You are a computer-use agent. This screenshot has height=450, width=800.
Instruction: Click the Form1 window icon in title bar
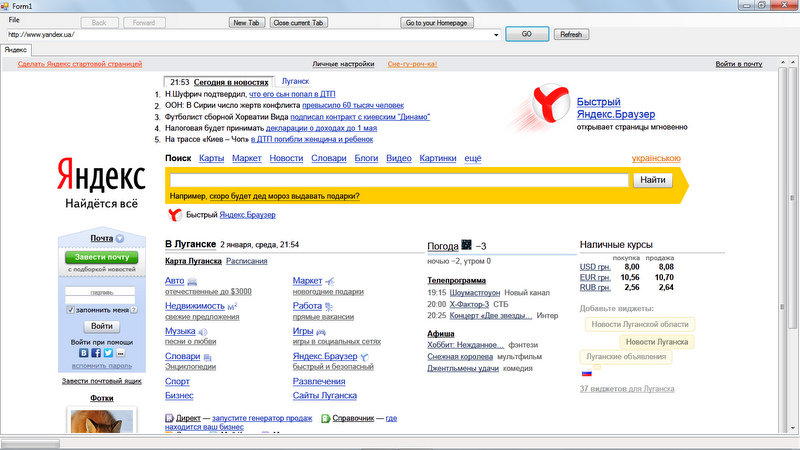[5, 6]
